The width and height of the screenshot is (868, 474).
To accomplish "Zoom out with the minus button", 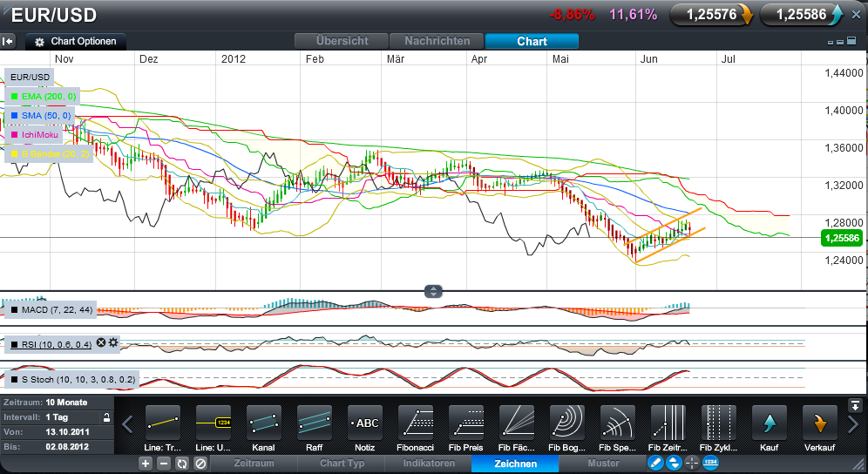I will pos(163,464).
